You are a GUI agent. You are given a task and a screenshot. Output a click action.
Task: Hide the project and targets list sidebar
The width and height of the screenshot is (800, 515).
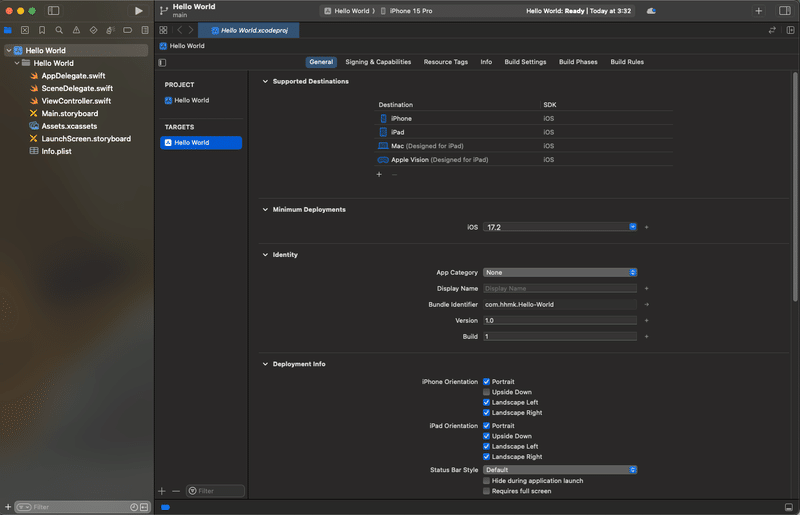click(x=162, y=62)
